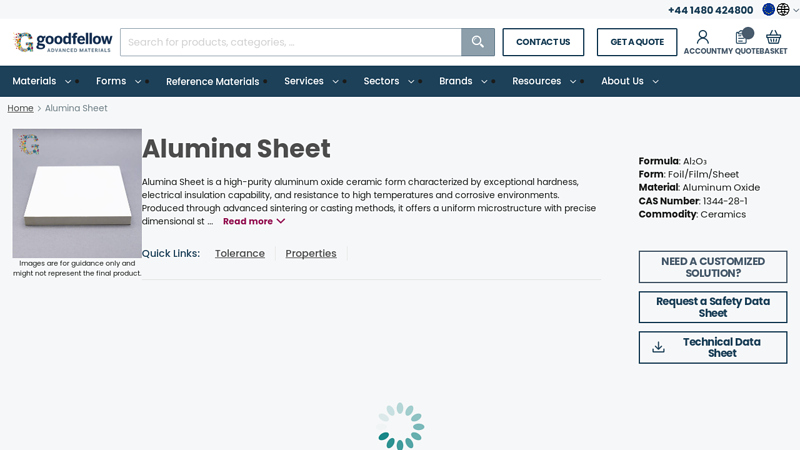Call the phone number +44 1480 424800
This screenshot has width=800, height=450.
pos(710,10)
